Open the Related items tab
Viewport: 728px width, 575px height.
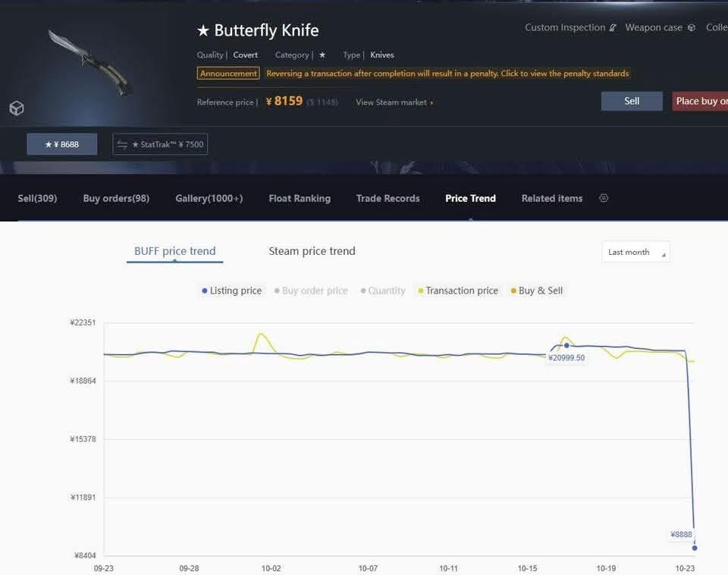551,198
